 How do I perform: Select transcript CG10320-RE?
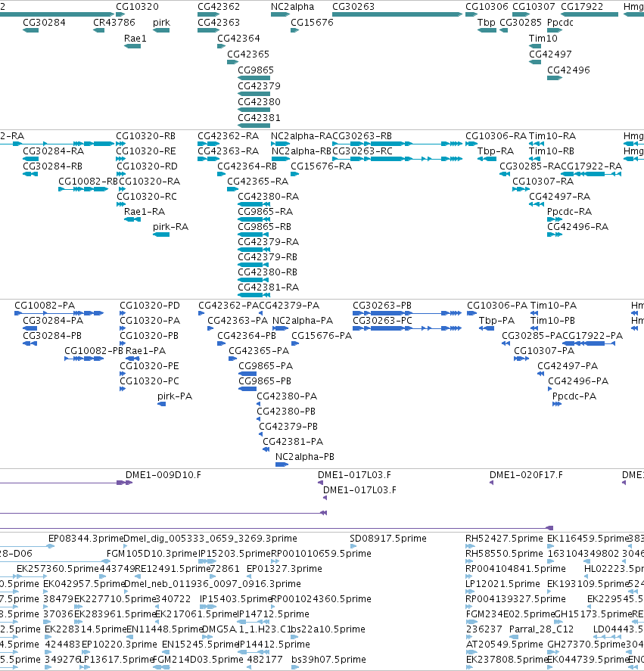pos(145,151)
